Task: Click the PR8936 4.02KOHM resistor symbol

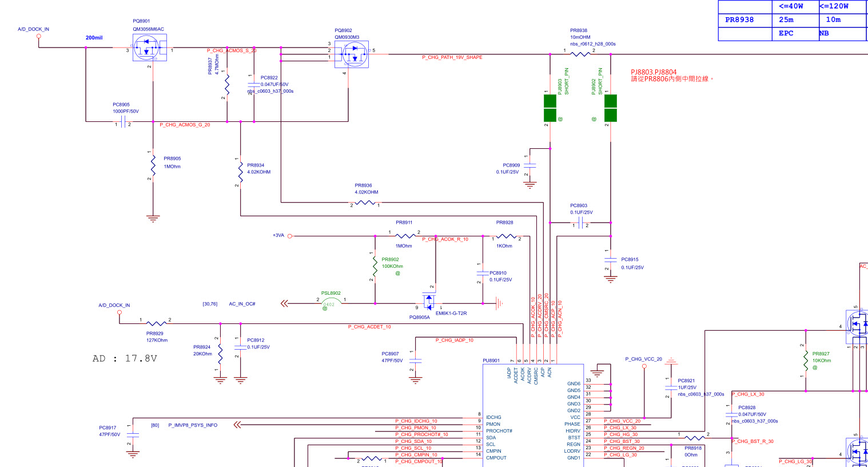Action: [365, 203]
